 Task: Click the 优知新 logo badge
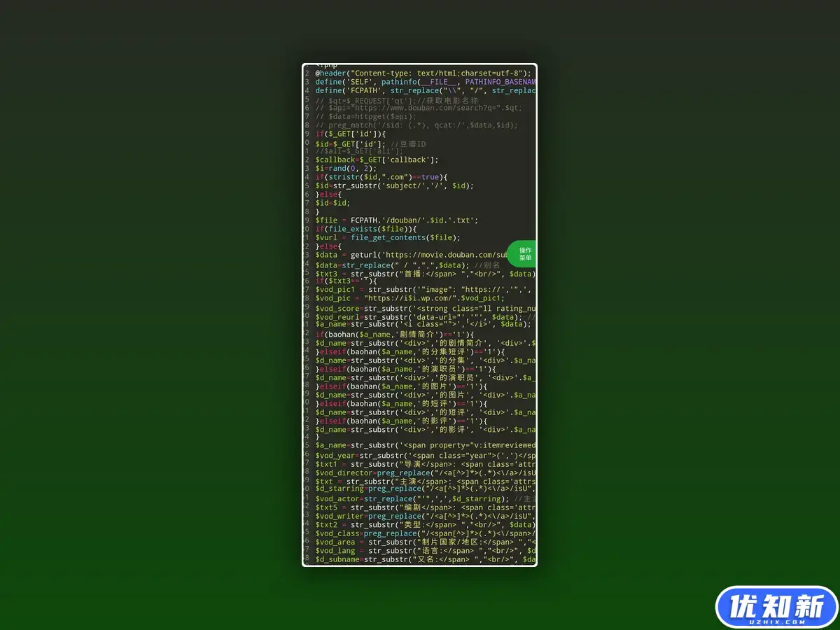pos(776,606)
